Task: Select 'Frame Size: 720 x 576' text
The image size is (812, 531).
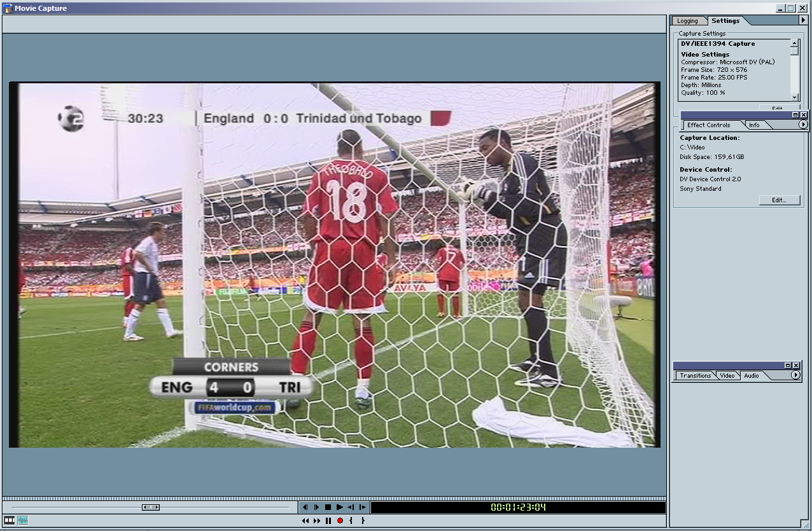Action: click(x=714, y=70)
